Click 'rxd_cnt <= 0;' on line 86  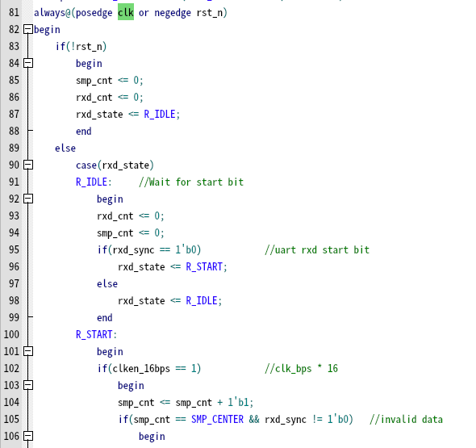click(x=109, y=98)
